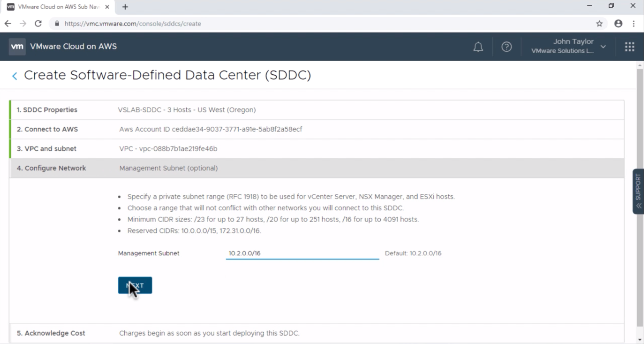Click the browser forward arrow

(x=23, y=23)
